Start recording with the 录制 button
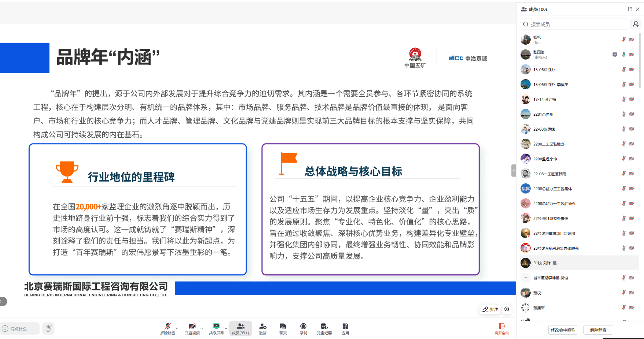 (303, 328)
